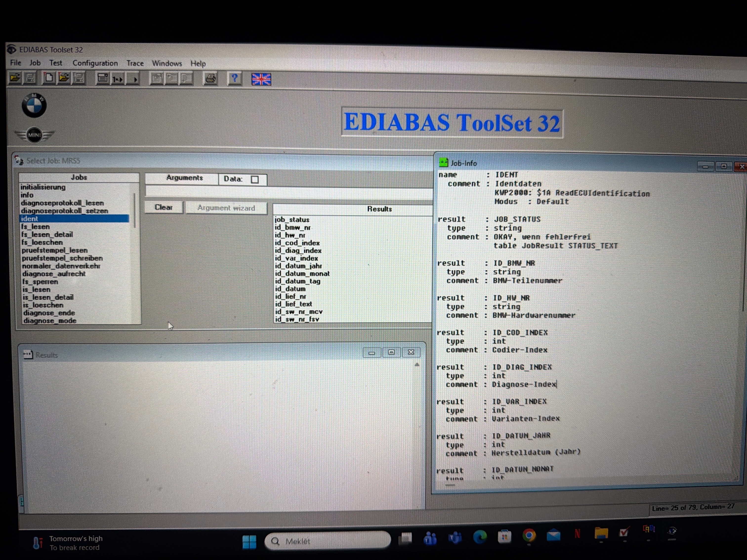
Task: Open the Job menu
Action: (x=35, y=63)
